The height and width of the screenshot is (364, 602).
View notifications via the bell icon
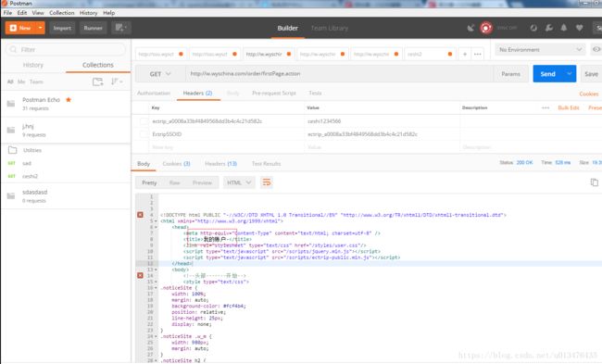tap(564, 28)
